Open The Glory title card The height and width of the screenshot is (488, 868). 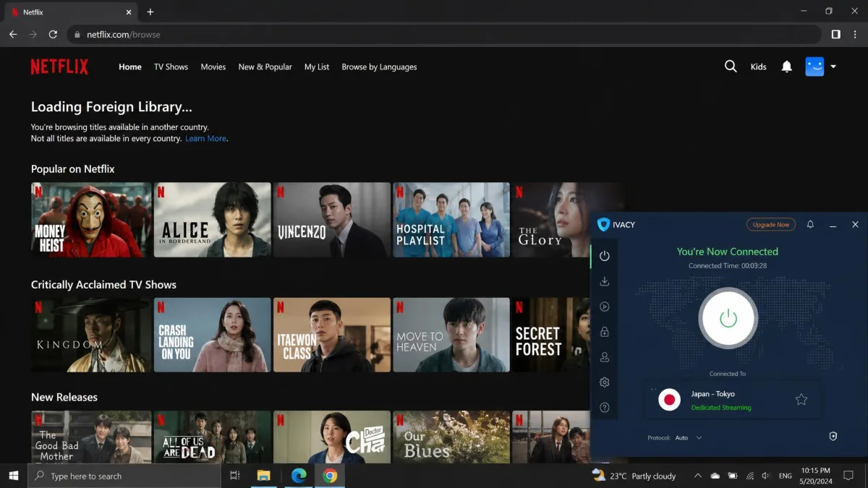551,220
